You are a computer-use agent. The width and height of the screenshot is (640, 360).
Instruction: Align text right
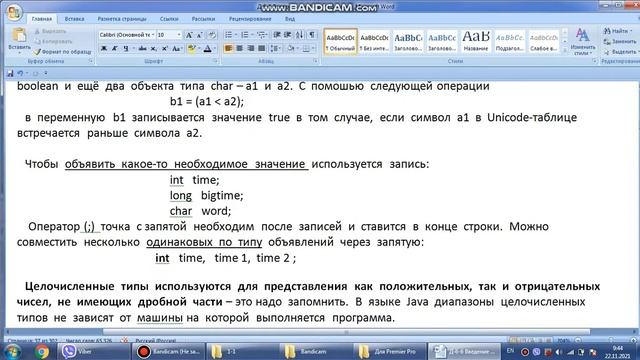click(x=251, y=49)
